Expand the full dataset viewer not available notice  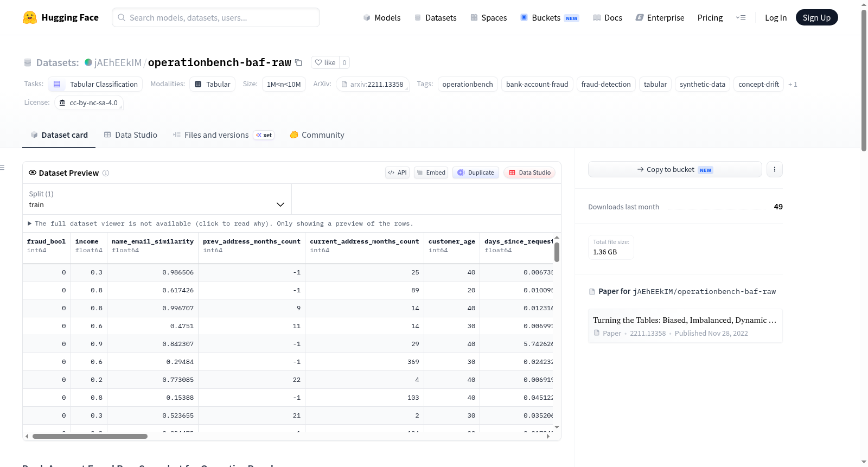click(x=221, y=223)
